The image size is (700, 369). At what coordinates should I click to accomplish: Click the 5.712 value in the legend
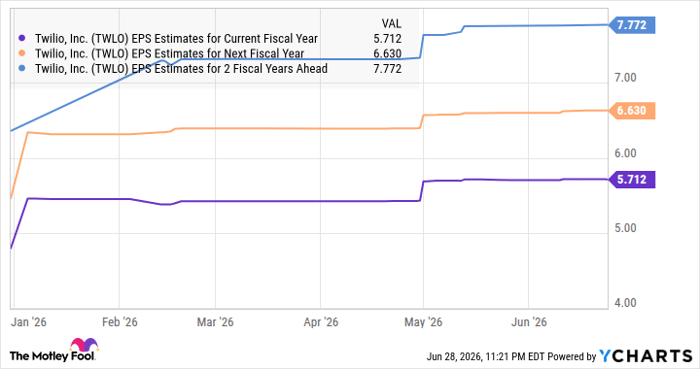(x=388, y=39)
